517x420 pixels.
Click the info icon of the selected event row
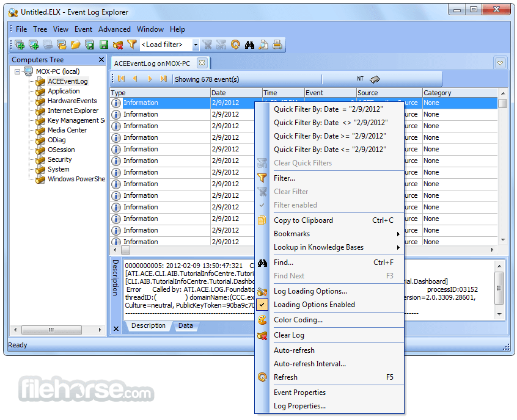click(116, 103)
